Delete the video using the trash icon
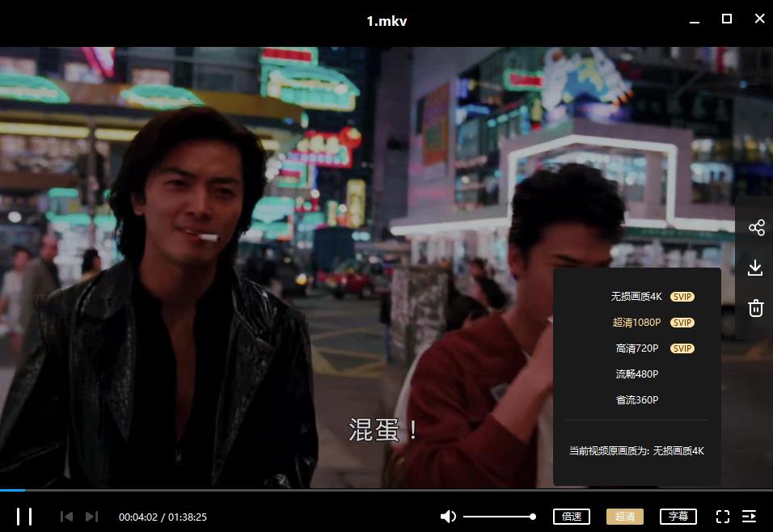Viewport: 773px width, 532px height. click(756, 308)
